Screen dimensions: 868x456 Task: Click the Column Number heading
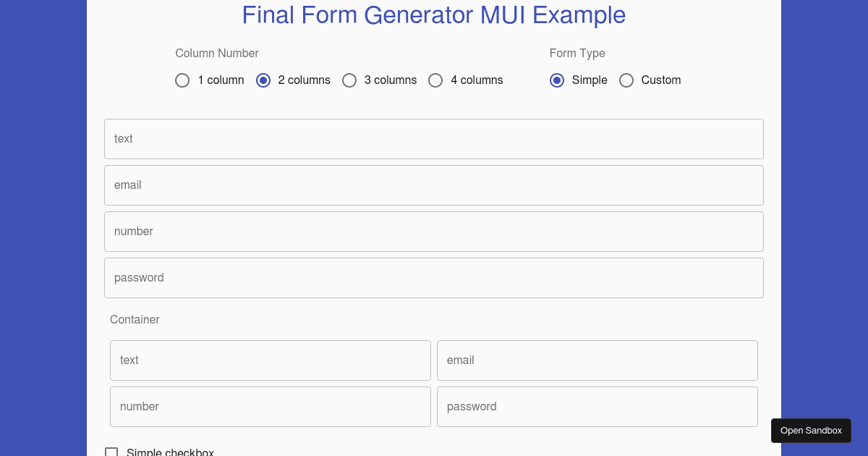click(x=216, y=53)
